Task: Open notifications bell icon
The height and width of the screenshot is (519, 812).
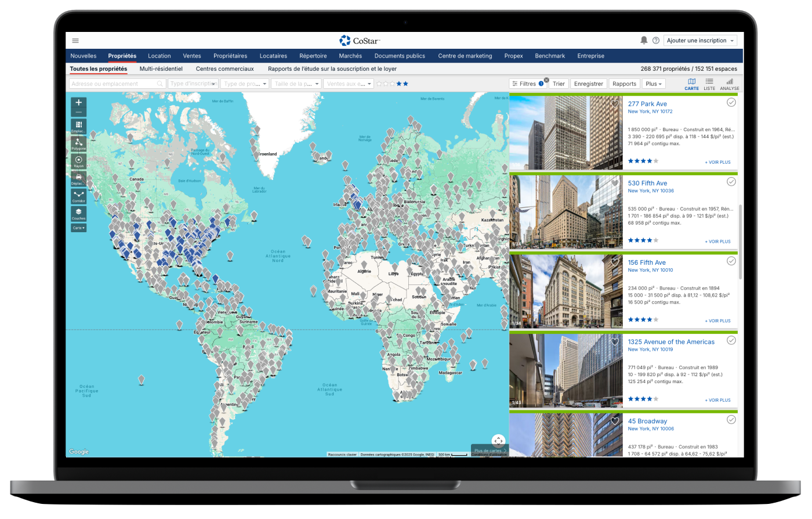Action: click(644, 40)
